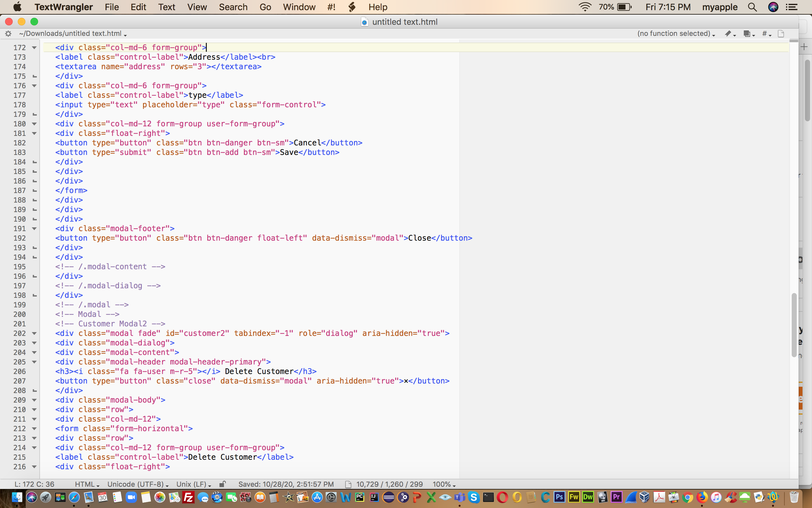This screenshot has height=508, width=812.
Task: Open Google Chrome from the Dock
Action: pos(688,497)
